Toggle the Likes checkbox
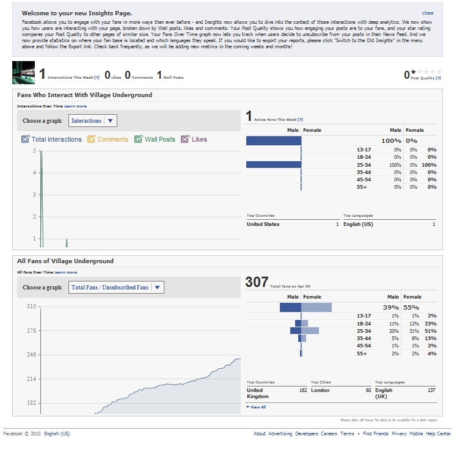Screen dimensions: 476x450 (185, 139)
